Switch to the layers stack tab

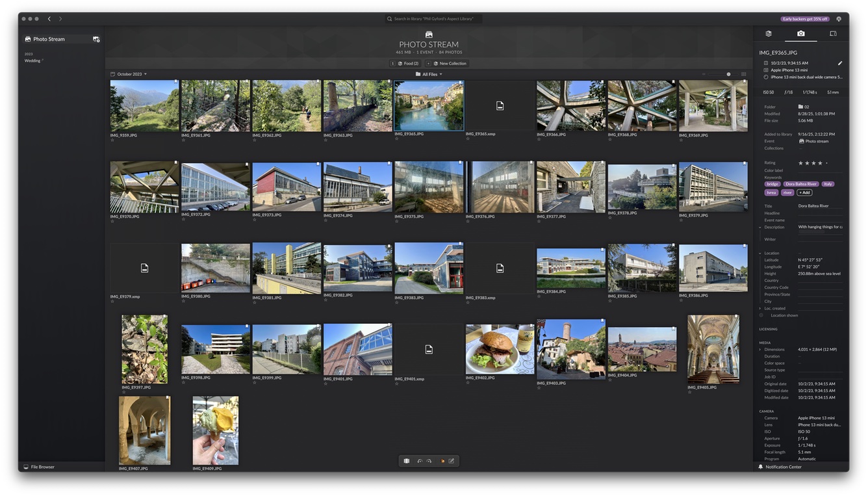click(x=768, y=34)
